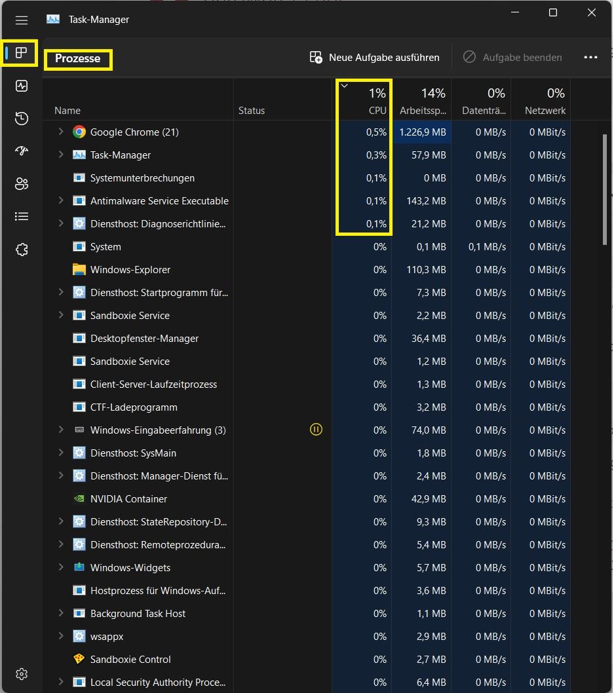This screenshot has height=693, width=616.
Task: Select Client-Server-Laufzeitprozess row
Action: pos(307,384)
